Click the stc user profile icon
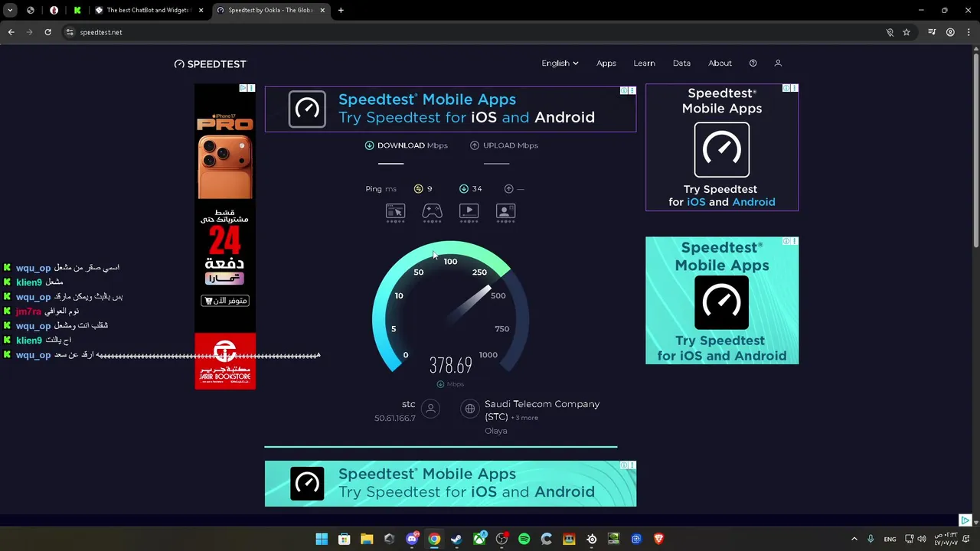 click(x=430, y=409)
